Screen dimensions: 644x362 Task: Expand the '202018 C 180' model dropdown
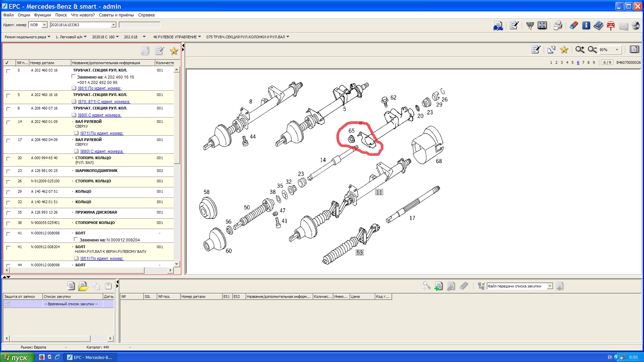[x=117, y=37]
